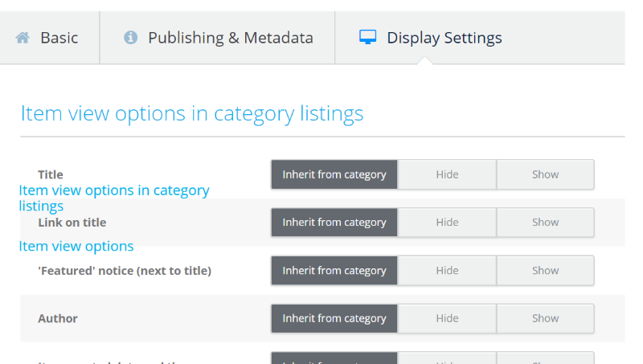Show the 'Featured' notice next to title

point(546,271)
